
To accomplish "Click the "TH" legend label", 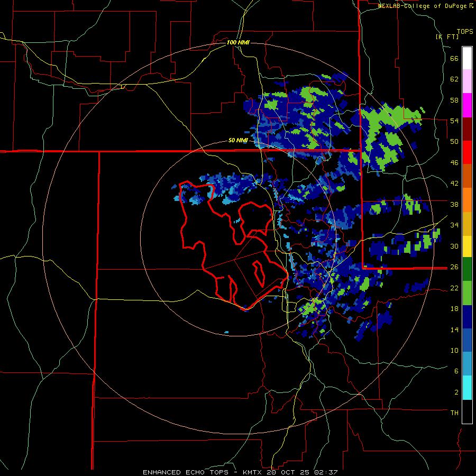I will 454,413.
